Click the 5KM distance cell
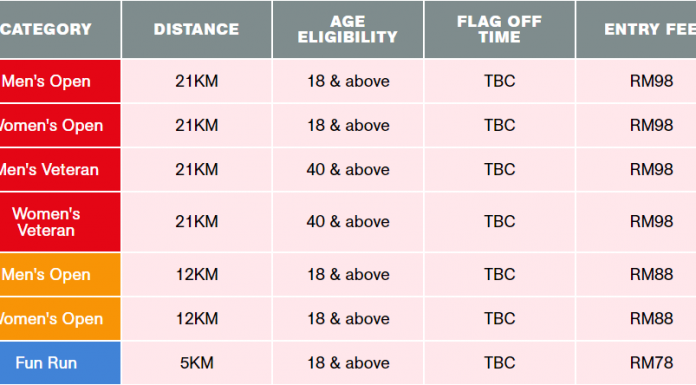 [x=197, y=363]
